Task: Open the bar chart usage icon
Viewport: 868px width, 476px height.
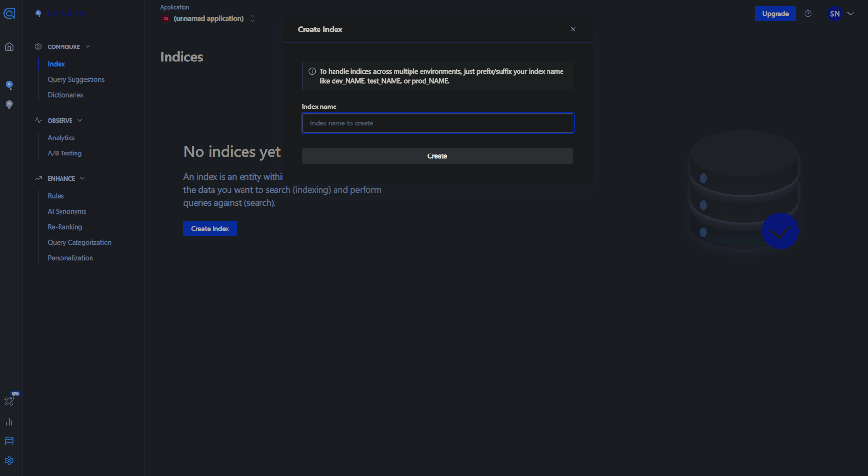Action: click(x=9, y=422)
